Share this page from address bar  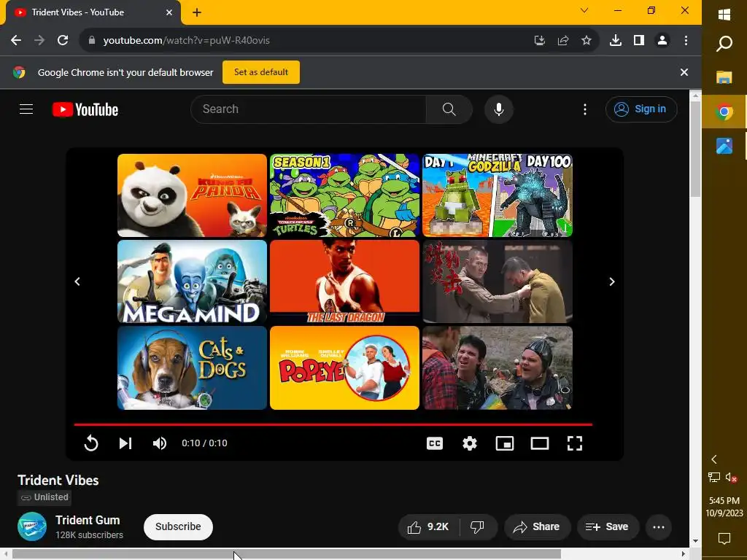[x=563, y=41]
